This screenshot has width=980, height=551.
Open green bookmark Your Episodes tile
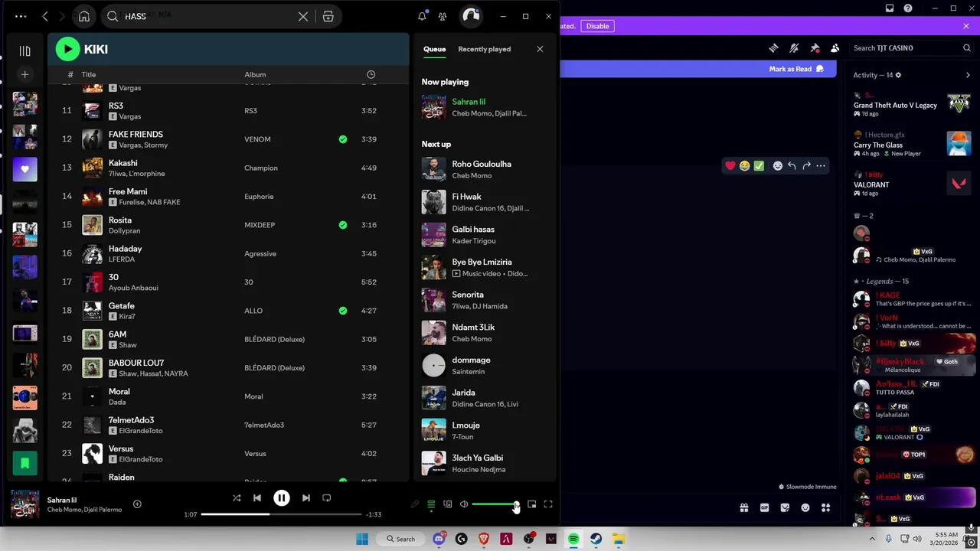24,463
